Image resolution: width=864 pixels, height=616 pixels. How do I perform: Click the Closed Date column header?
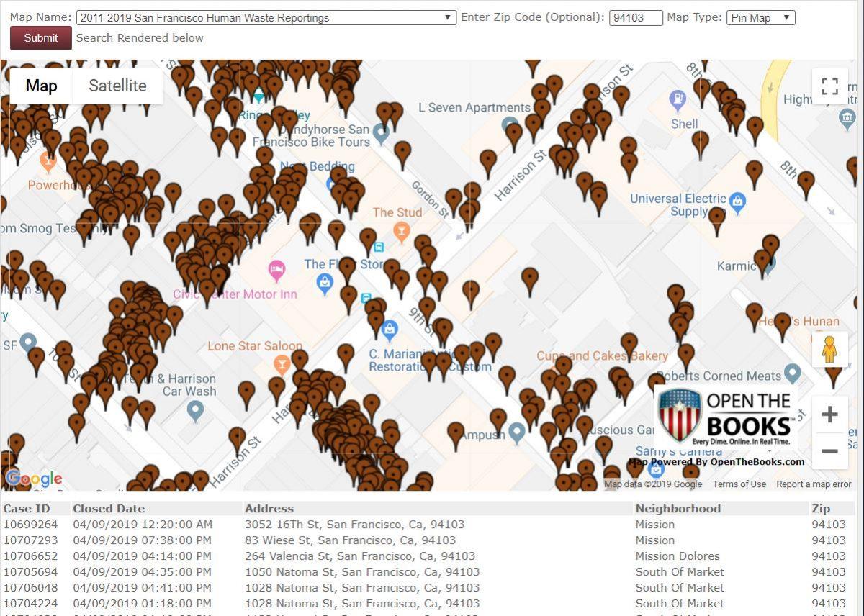point(109,509)
